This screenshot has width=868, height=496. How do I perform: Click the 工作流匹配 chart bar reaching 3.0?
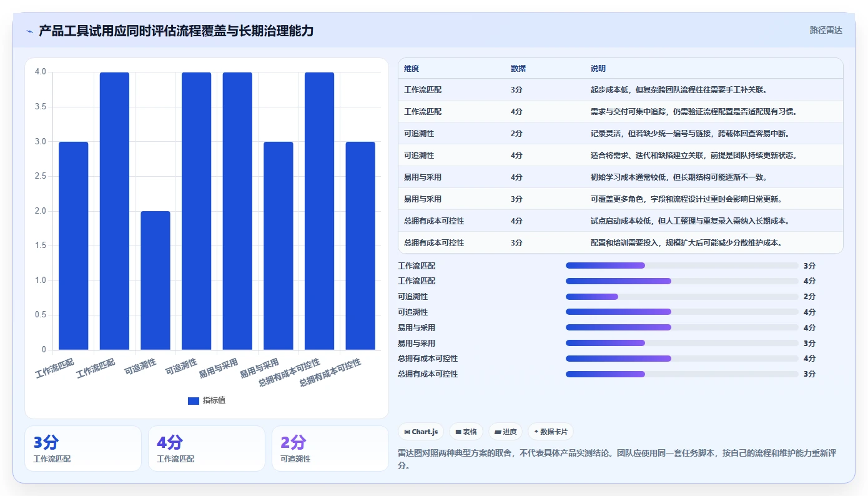(x=74, y=246)
